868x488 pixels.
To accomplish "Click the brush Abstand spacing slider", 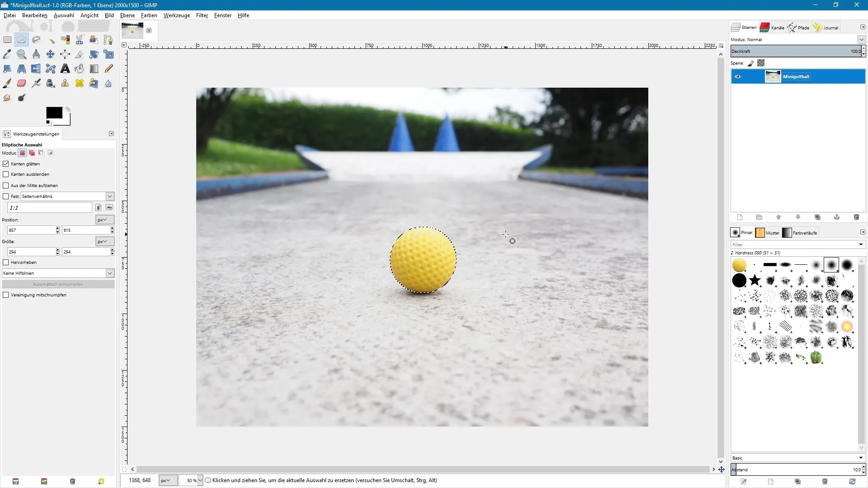I will pyautogui.click(x=796, y=469).
